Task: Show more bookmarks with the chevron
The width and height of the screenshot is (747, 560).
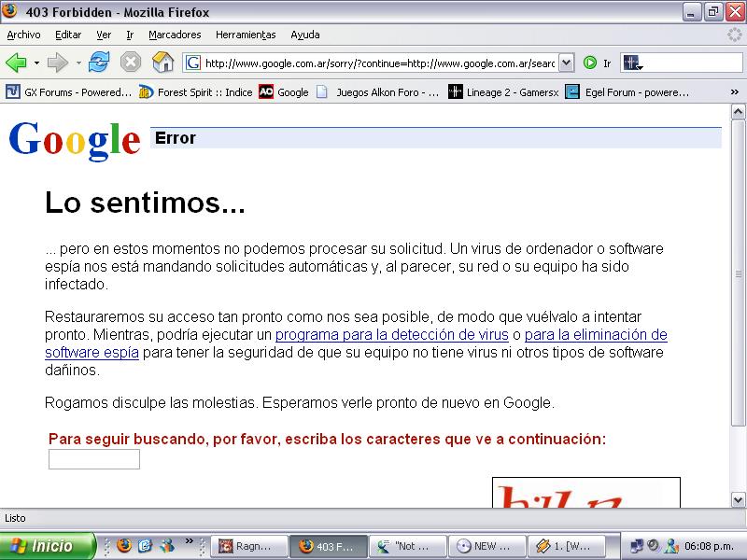Action: [x=735, y=92]
